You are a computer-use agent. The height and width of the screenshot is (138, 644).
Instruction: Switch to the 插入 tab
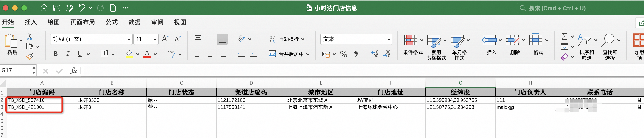[31, 22]
